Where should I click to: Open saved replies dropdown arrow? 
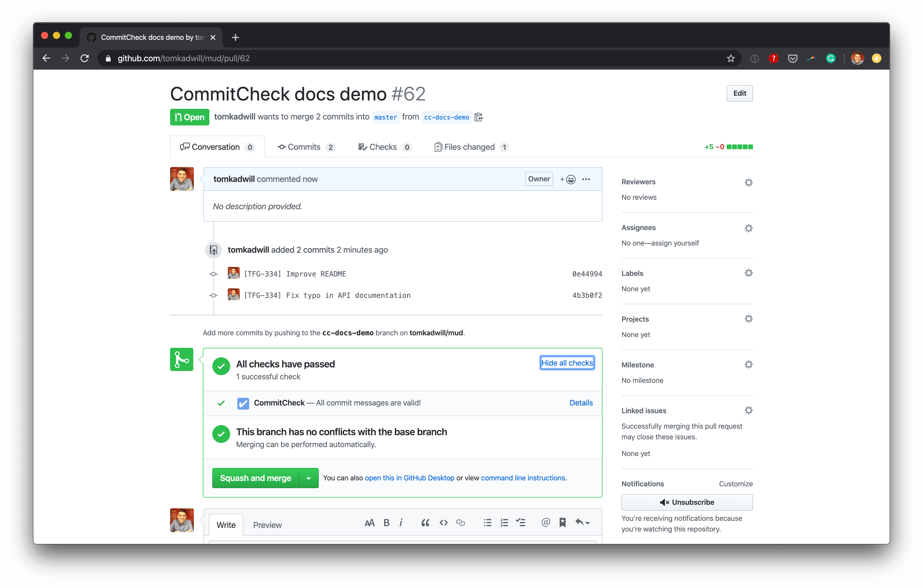583,523
